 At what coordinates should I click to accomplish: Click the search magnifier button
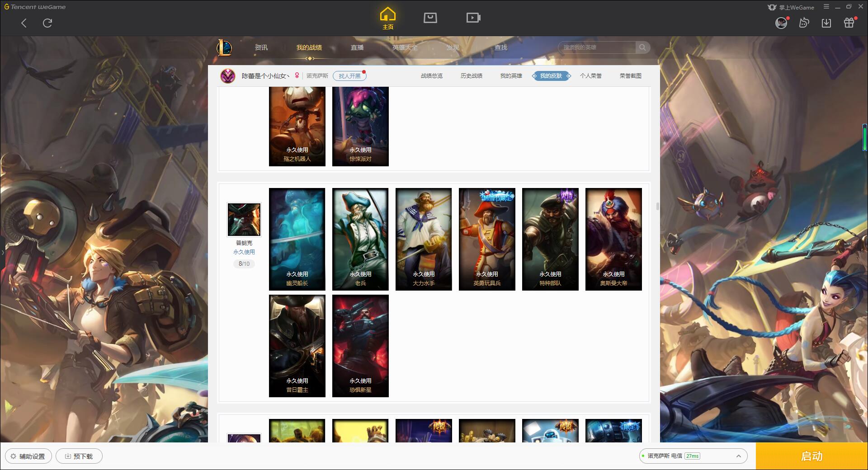[x=642, y=47]
